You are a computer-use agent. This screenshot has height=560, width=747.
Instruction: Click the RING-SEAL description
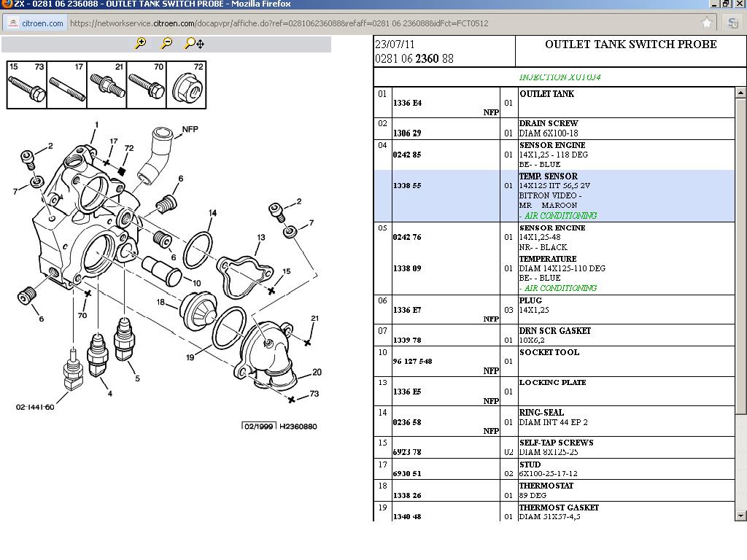pos(542,413)
